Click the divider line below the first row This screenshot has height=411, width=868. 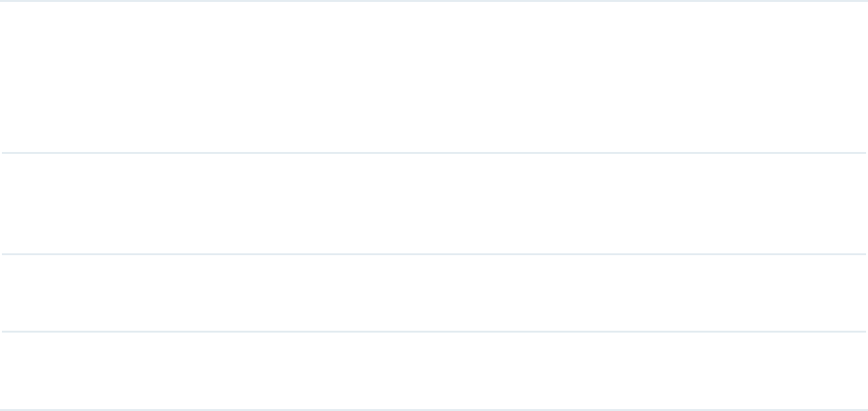434,153
